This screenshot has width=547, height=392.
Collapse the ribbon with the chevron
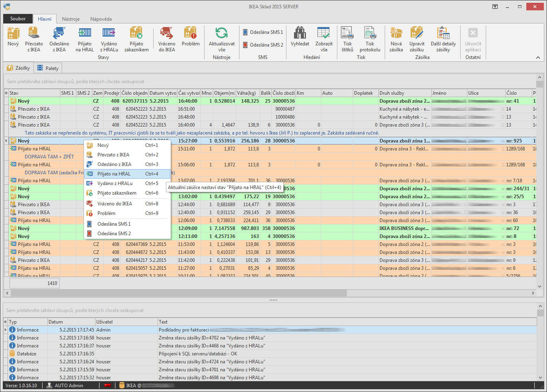[x=538, y=58]
